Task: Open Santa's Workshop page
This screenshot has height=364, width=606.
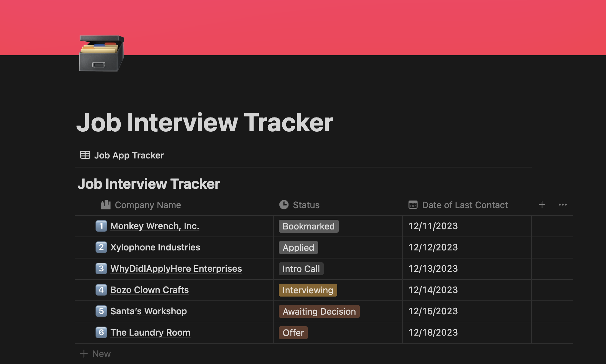Action: coord(149,311)
